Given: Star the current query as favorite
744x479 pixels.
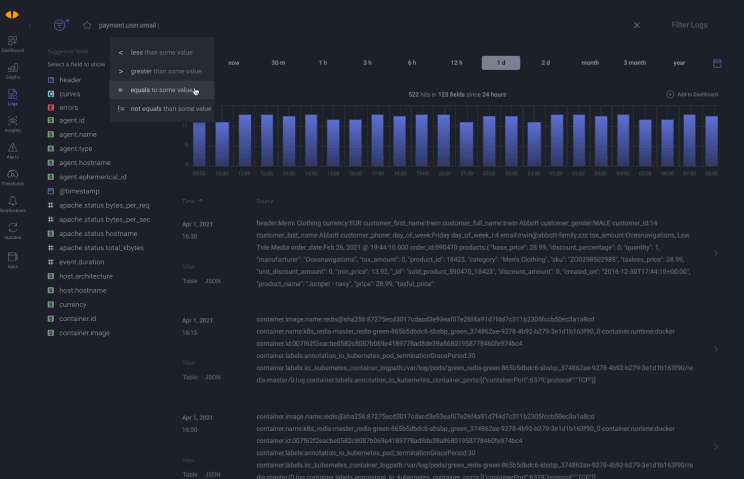Looking at the screenshot, I should tap(87, 25).
